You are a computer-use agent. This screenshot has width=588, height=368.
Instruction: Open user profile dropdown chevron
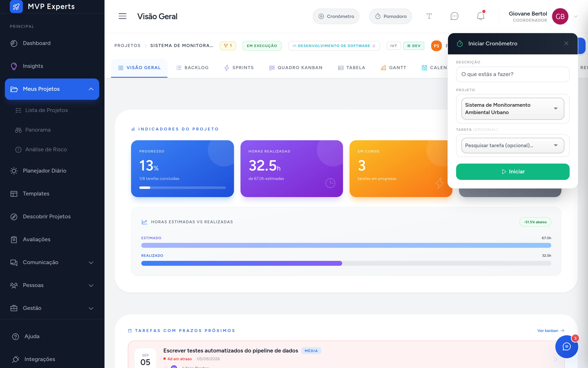[576, 17]
